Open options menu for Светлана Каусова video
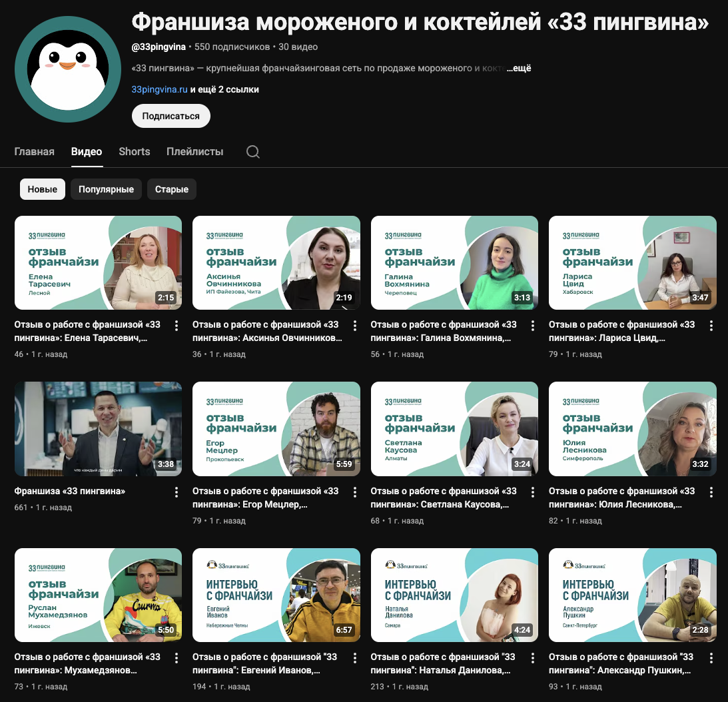Screen dimensions: 728x702 coord(533,492)
